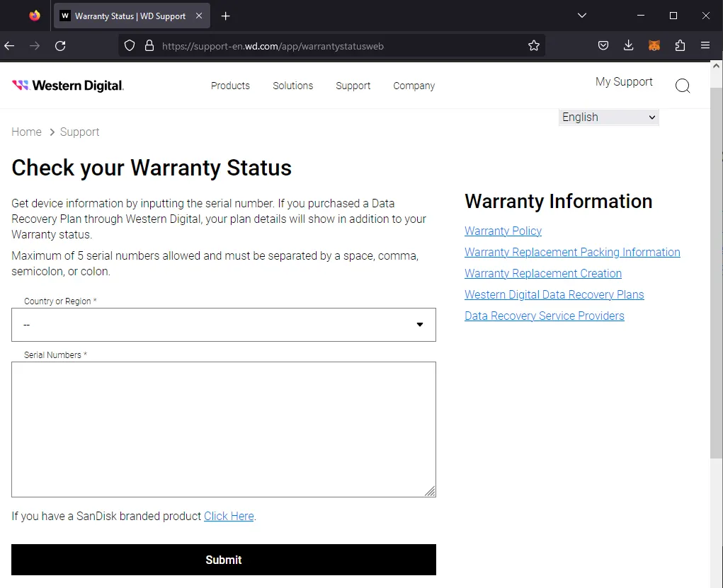This screenshot has width=723, height=588.
Task: Open the Products menu
Action: pos(230,86)
